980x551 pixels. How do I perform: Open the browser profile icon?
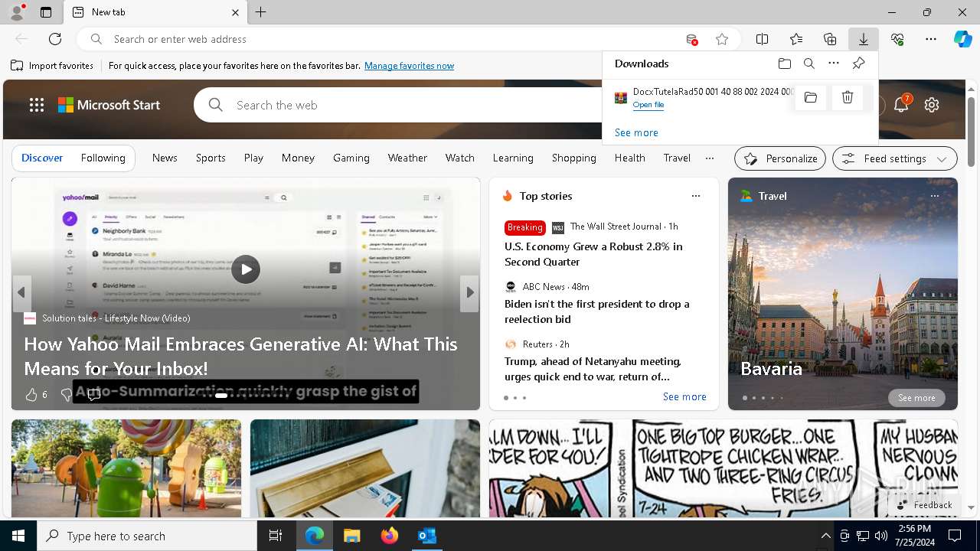pos(17,12)
